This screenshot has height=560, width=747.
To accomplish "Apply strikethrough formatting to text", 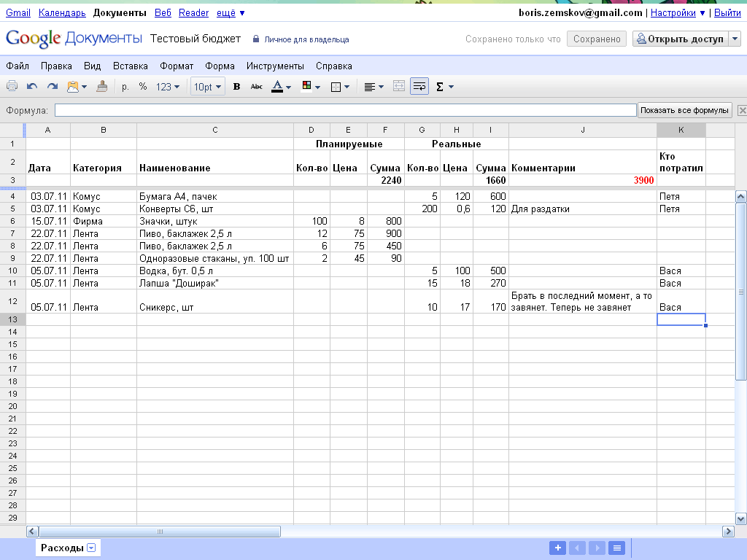I will [256, 87].
